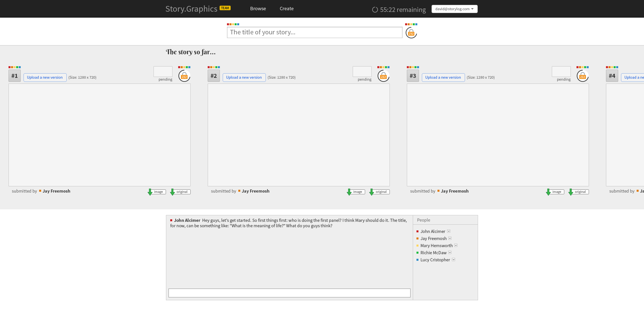Focus the story title input field
The image size is (644, 317).
click(314, 32)
